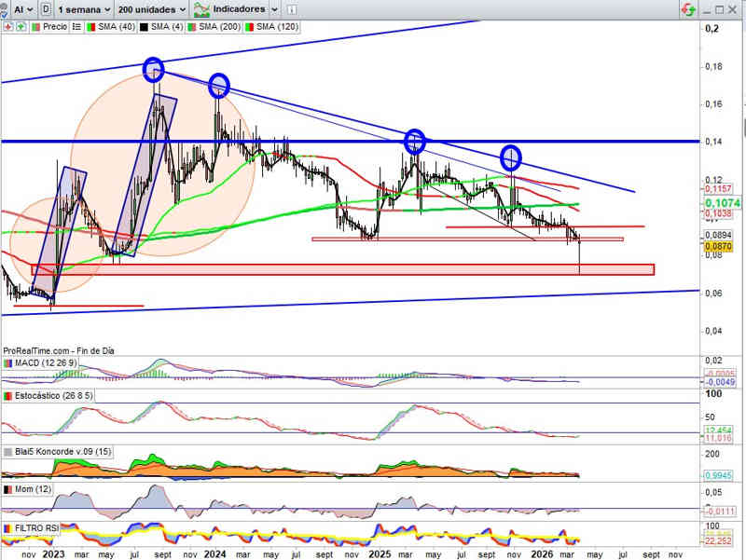The width and height of the screenshot is (746, 560).
Task: Expand the arrow next to Indicadores
Action: [273, 9]
